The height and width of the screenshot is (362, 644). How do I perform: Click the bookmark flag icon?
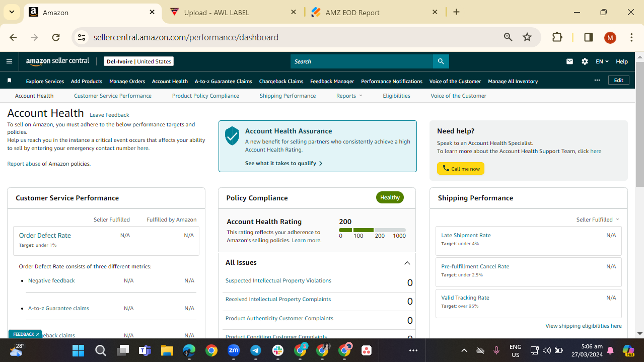[x=9, y=81]
